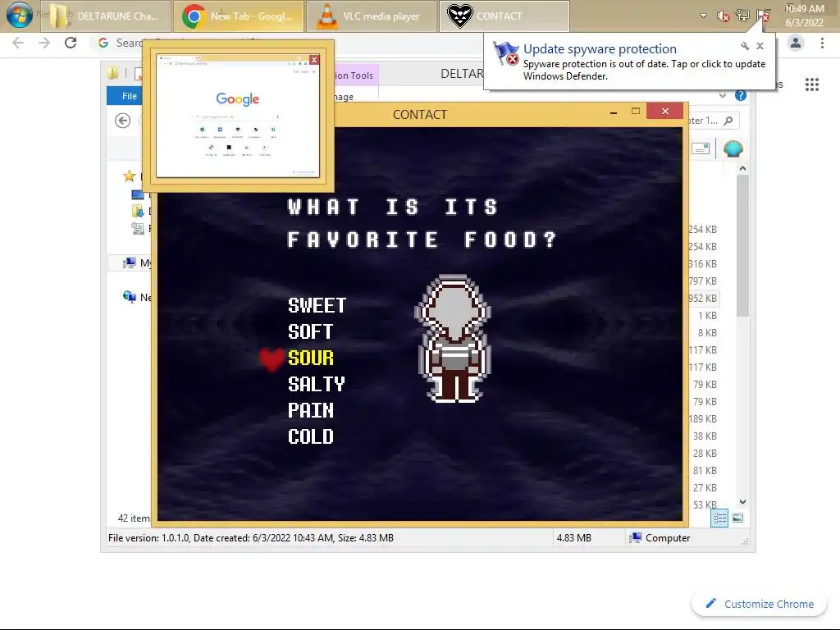Viewport: 840px width, 630px height.
Task: Switch to the Chrome New Tab taskbar button
Action: coord(239,16)
